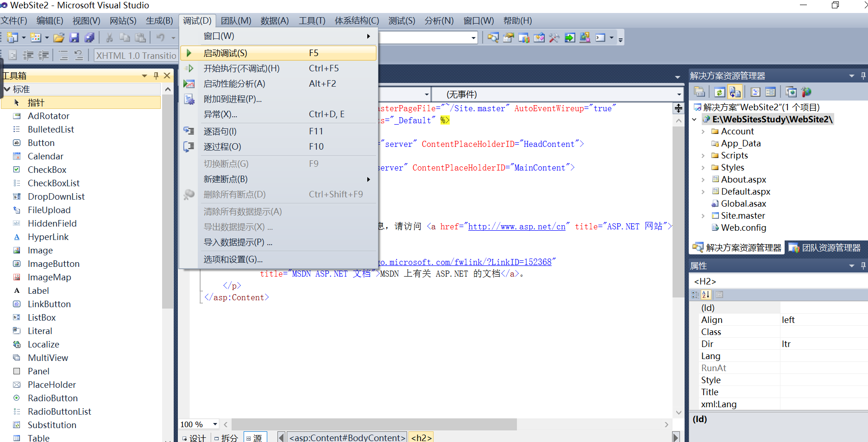Viewport: 868px width, 442px height.
Task: Click the Copy Web Site icon in Solution Explorer
Action: tap(735, 91)
